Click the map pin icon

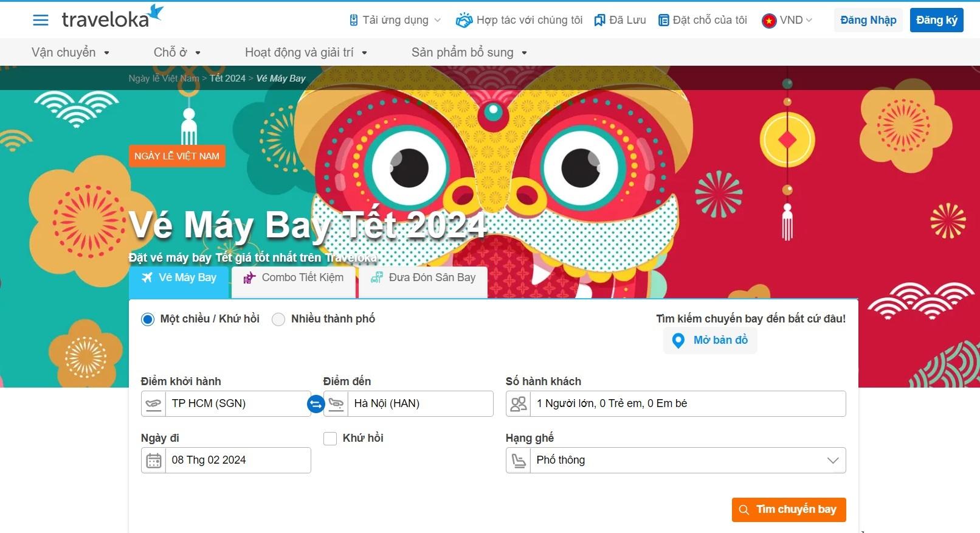tap(678, 340)
